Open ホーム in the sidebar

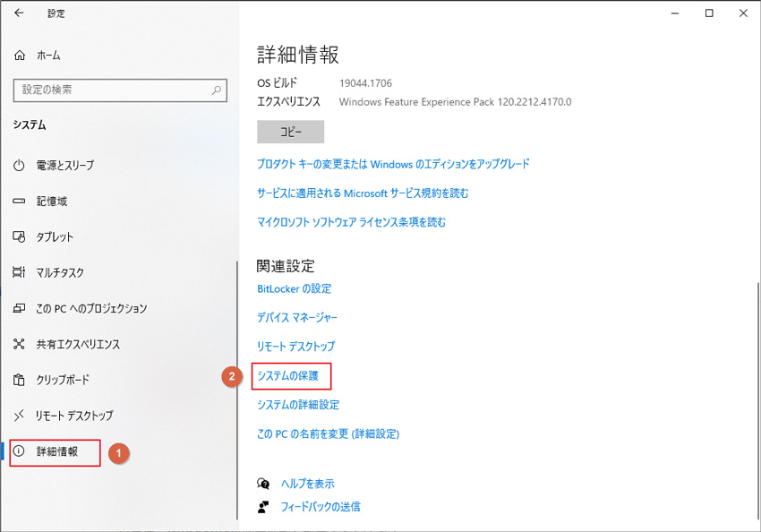48,56
